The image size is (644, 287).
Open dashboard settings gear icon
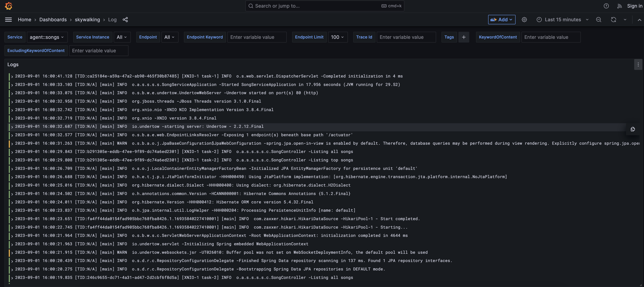tap(524, 19)
